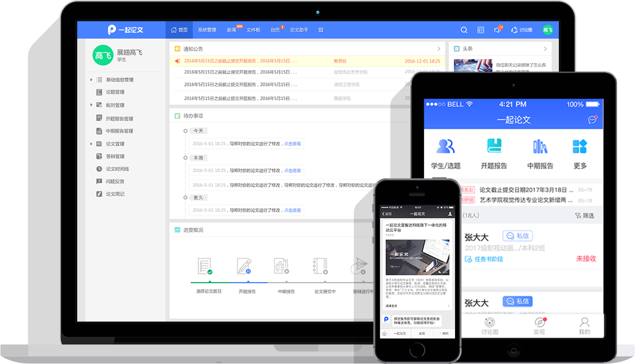This screenshot has height=364, width=635.
Task: Expand the 配对管理 sidebar section
Action: coord(91,105)
